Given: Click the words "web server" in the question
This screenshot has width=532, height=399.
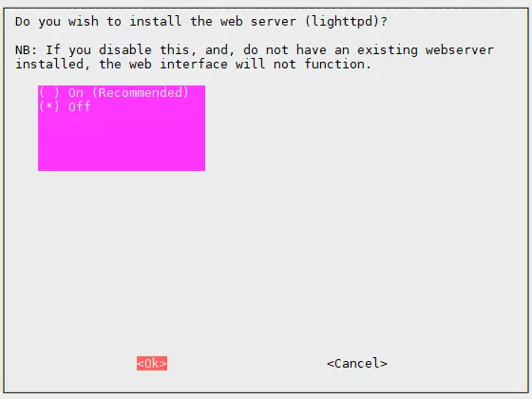Looking at the screenshot, I should [x=257, y=21].
